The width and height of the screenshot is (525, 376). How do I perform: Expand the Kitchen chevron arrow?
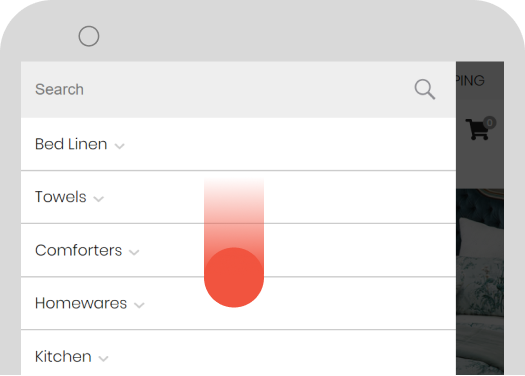click(x=103, y=358)
